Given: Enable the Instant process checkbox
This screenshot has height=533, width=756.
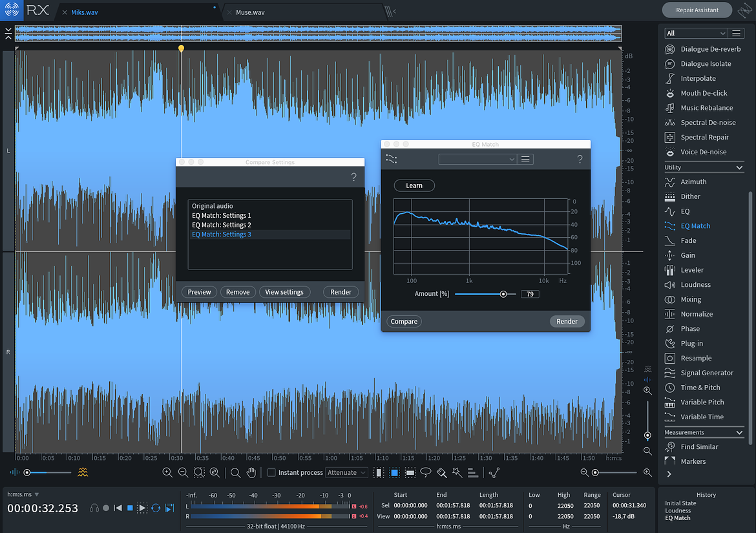Looking at the screenshot, I should coord(271,473).
